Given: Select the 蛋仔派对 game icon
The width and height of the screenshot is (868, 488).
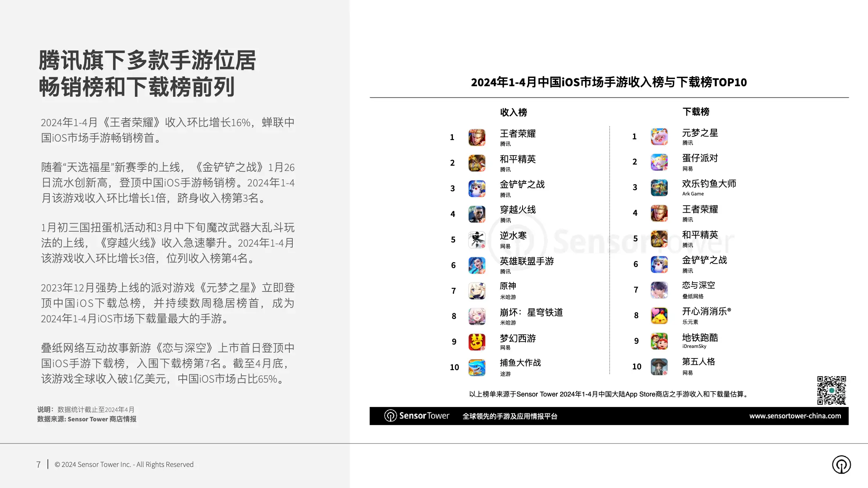Looking at the screenshot, I should point(659,162).
